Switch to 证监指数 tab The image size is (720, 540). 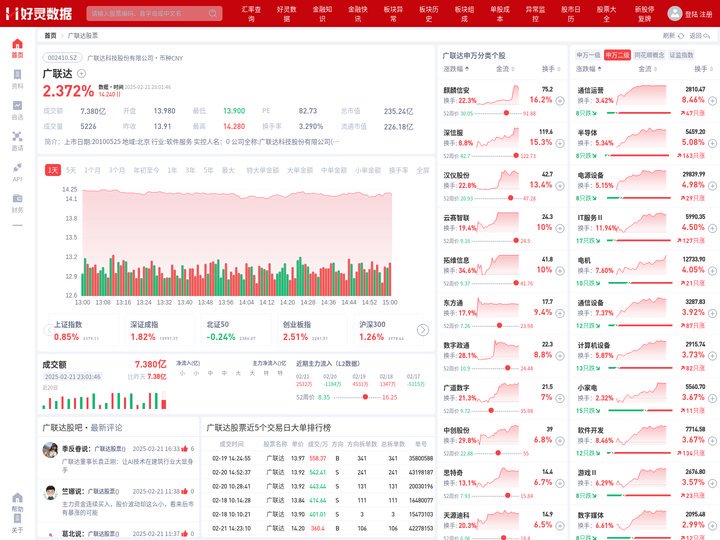681,55
